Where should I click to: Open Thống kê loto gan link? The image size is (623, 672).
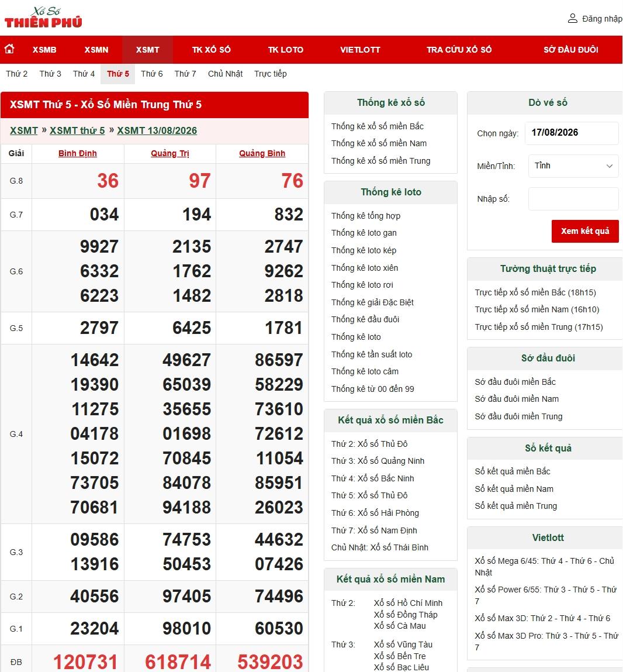pyautogui.click(x=364, y=233)
